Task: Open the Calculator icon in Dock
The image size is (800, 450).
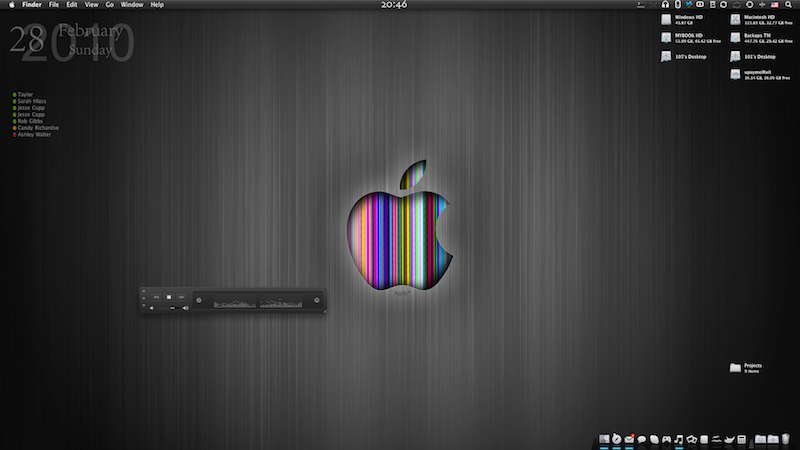Action: [742, 439]
